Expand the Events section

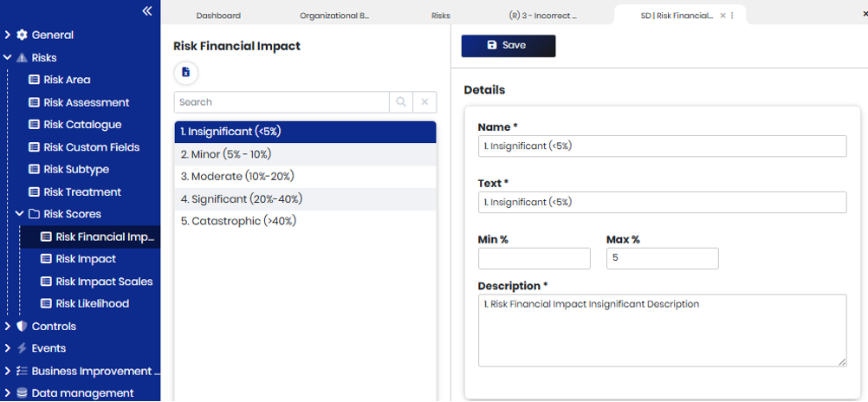coord(8,348)
